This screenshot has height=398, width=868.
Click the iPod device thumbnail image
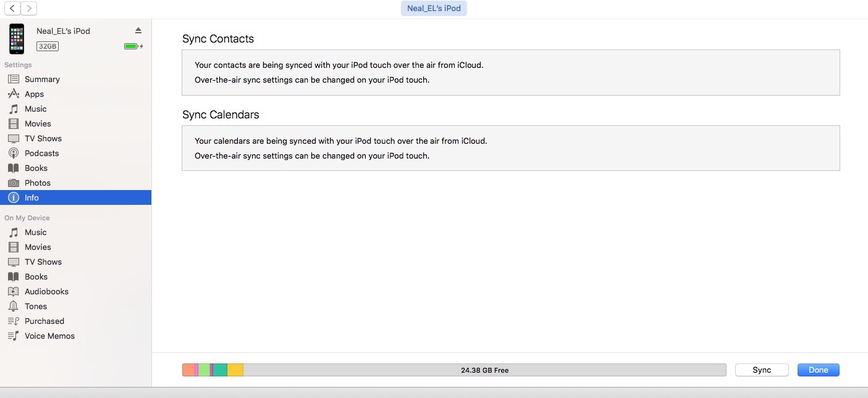coord(16,38)
